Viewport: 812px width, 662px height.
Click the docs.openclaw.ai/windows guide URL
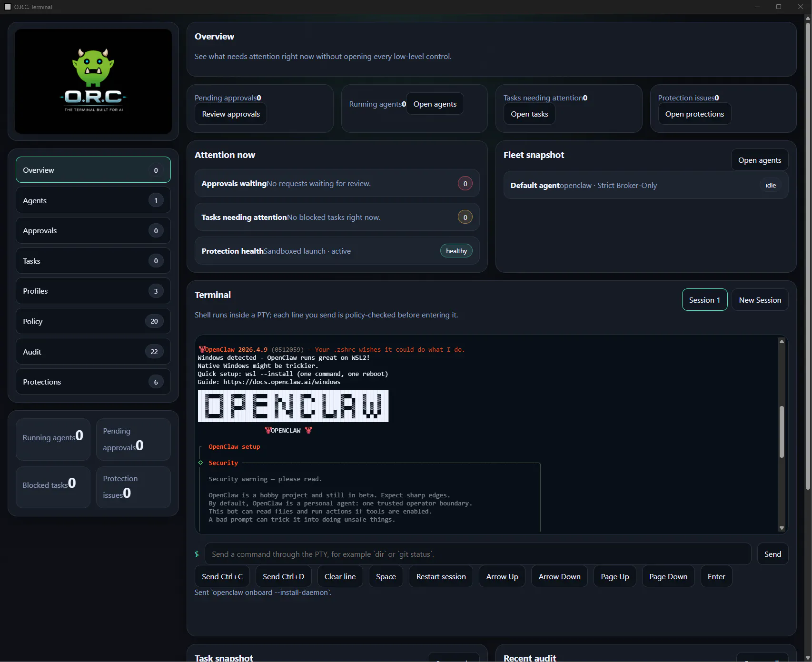pos(282,382)
